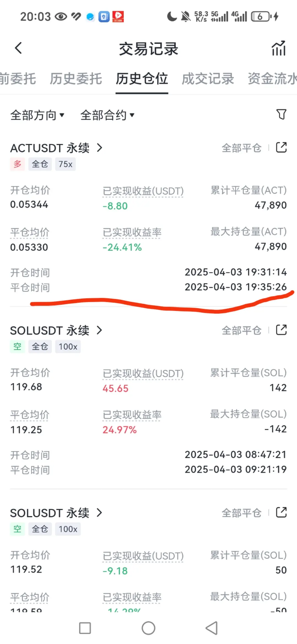The image size is (297, 644).
Task: Share the second SOLUSDT position record
Action: click(281, 512)
